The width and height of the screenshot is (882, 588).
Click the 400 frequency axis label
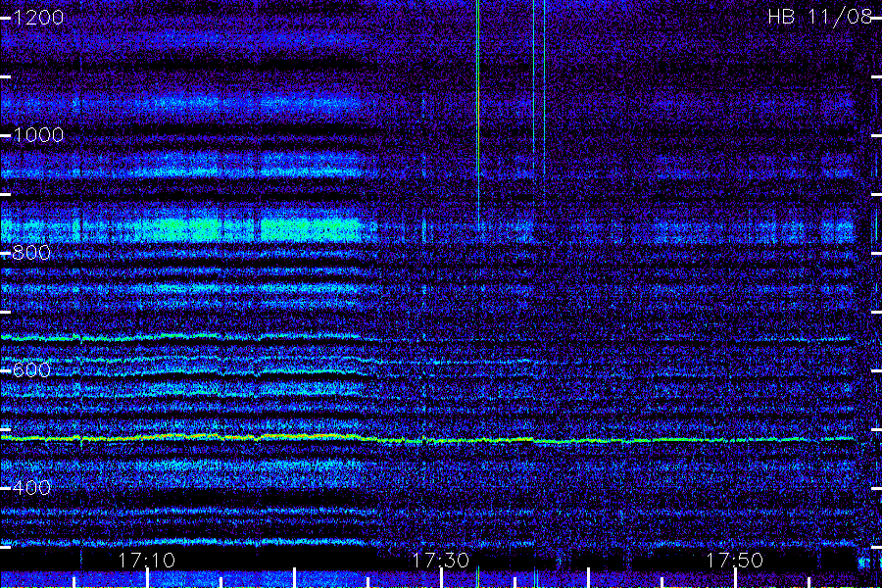point(31,487)
